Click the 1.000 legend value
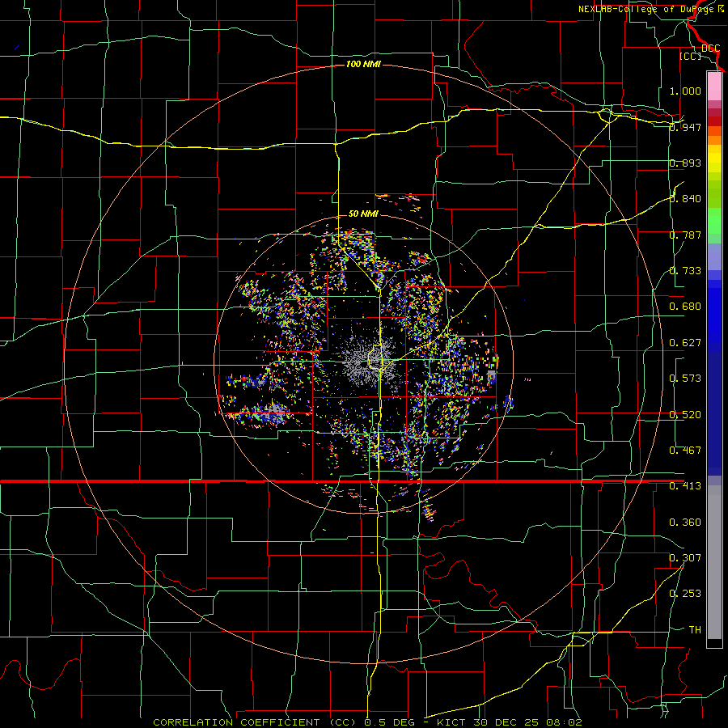The image size is (728, 728). click(685, 91)
